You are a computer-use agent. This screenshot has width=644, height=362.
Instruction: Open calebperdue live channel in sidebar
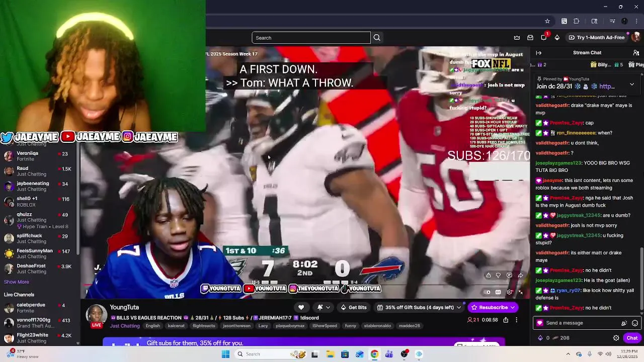point(38,308)
